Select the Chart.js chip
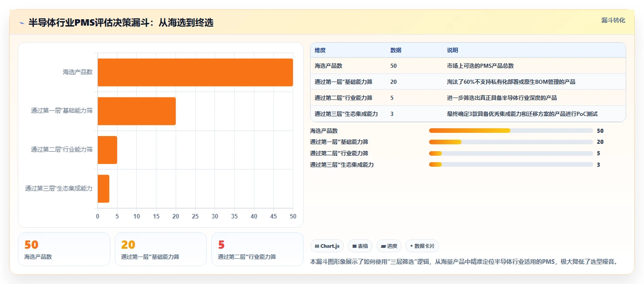The height and width of the screenshot is (284, 644). 327,246
